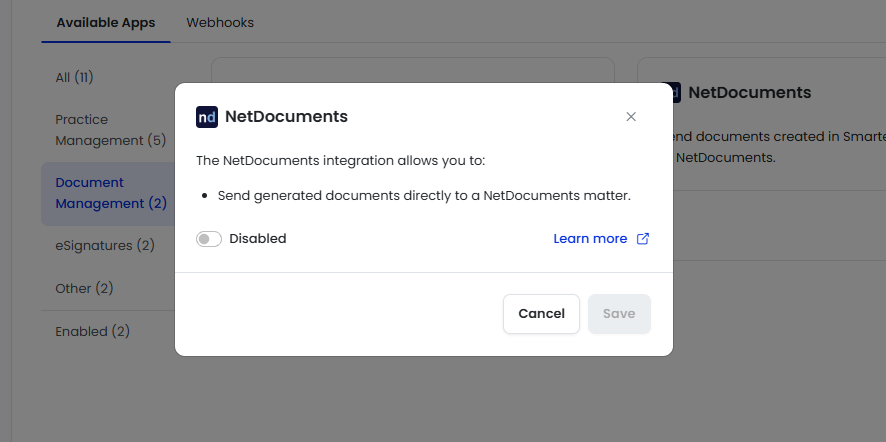Click the Disabled label text
886x442 pixels.
point(258,239)
